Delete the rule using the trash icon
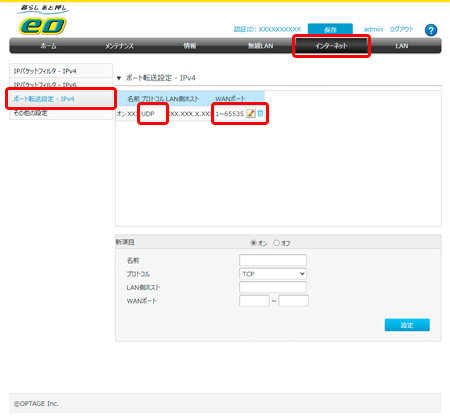This screenshot has height=419, width=450. pos(260,113)
